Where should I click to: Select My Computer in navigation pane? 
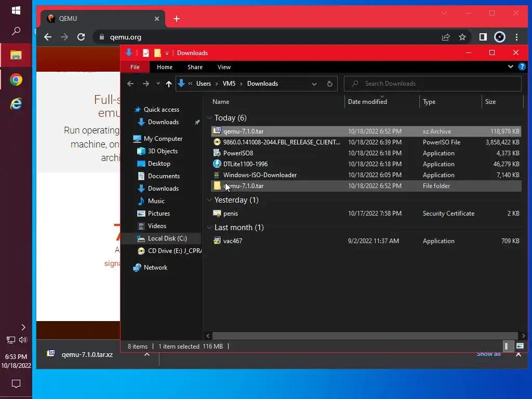click(163, 138)
